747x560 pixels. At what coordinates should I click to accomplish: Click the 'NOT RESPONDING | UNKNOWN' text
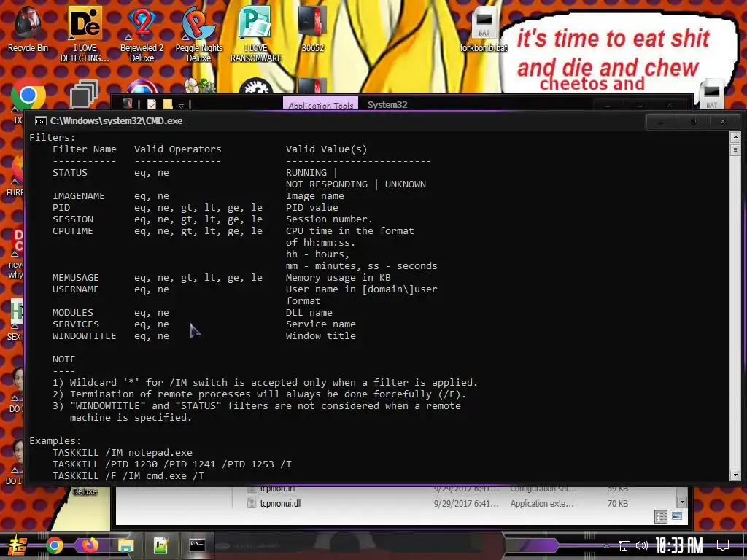point(356,184)
